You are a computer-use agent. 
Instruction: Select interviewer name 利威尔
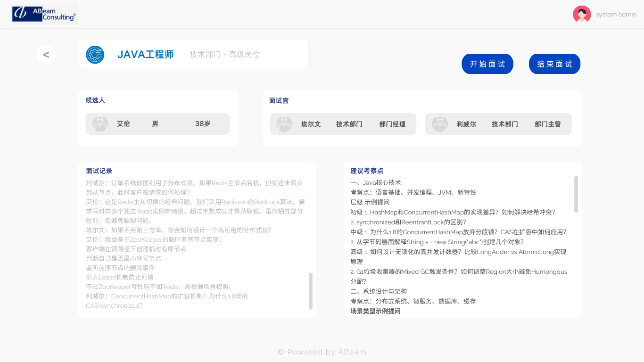point(466,124)
